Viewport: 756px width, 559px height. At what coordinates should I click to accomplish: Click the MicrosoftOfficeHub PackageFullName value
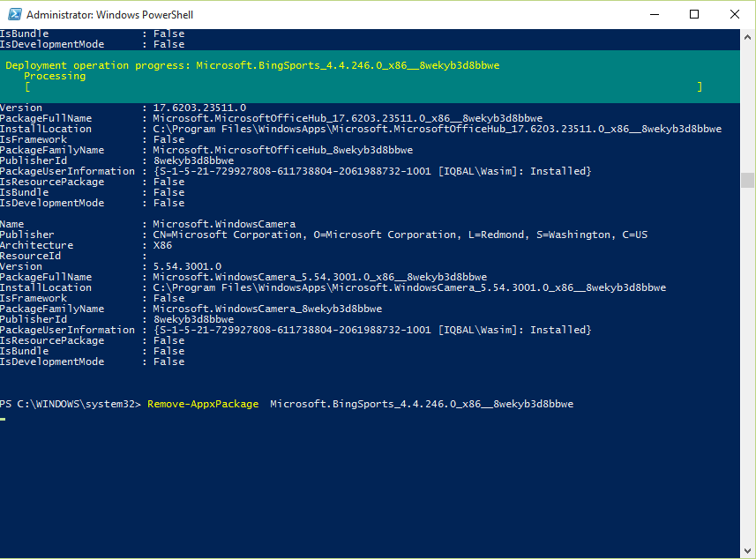(348, 118)
